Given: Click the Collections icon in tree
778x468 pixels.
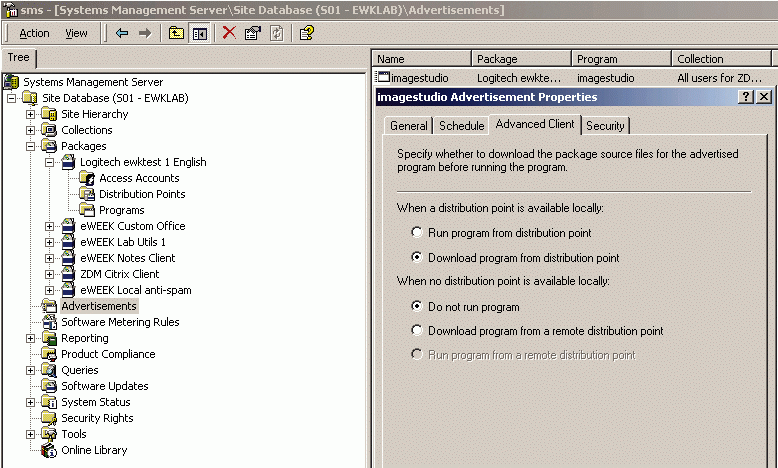Looking at the screenshot, I should coord(49,130).
